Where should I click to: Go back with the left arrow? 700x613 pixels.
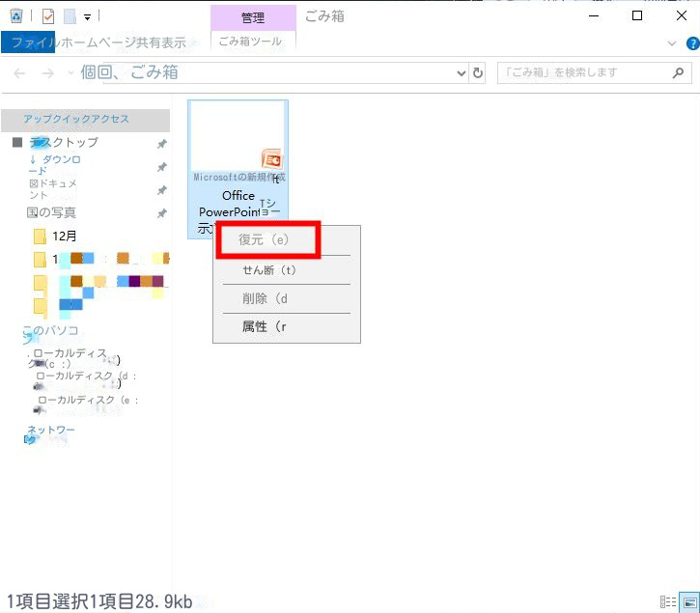click(19, 72)
